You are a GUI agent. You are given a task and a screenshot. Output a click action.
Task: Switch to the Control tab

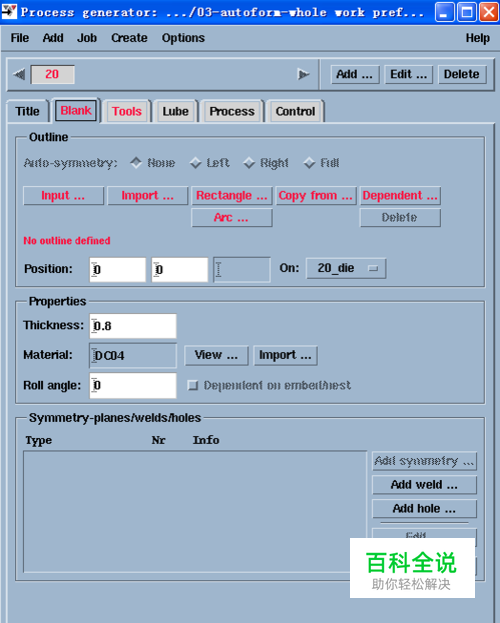295,111
